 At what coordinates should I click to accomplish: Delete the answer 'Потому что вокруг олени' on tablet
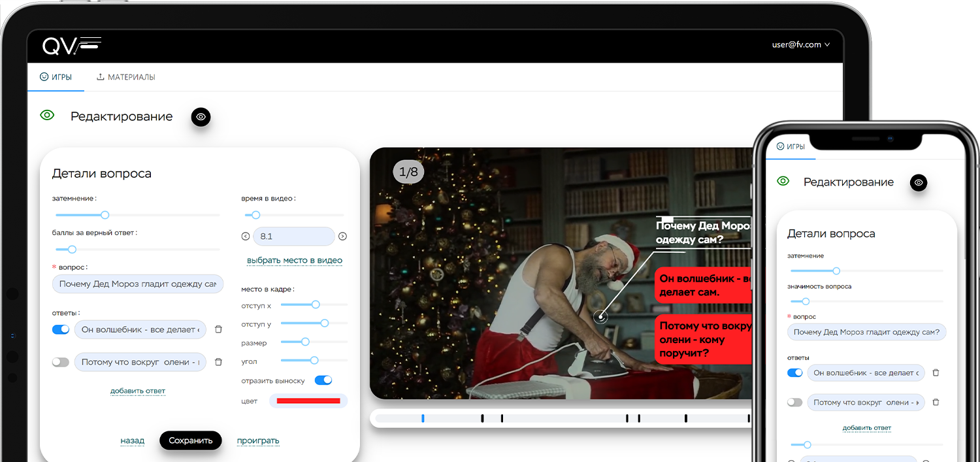219,361
